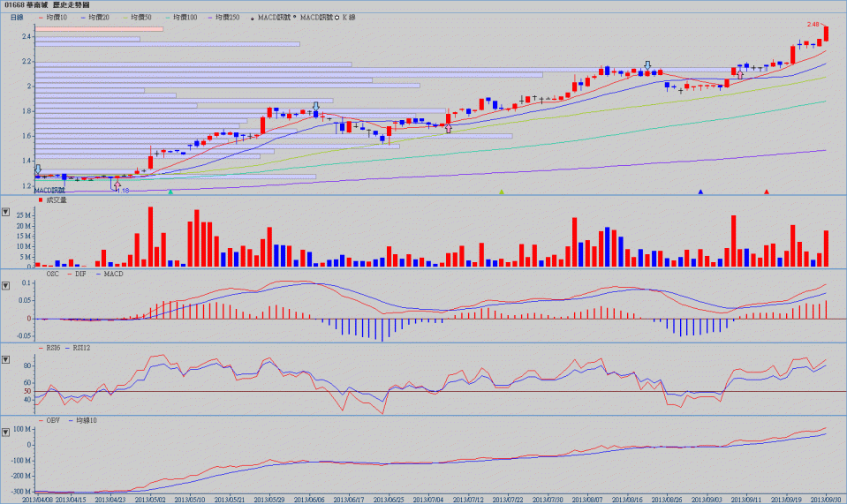
Task: Click the red triangle marker at chart bottom
Action: 767,192
